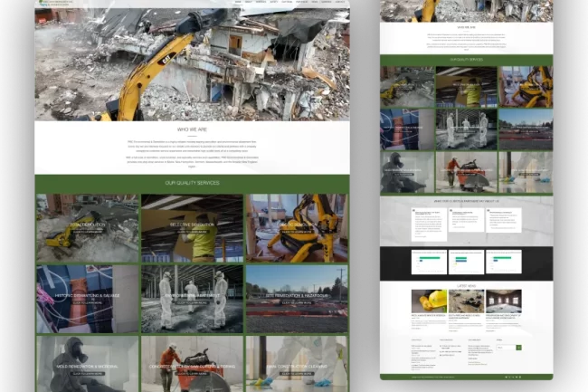Click the company logo in the header
Viewport: 588px width, 392px height.
coord(56,3)
